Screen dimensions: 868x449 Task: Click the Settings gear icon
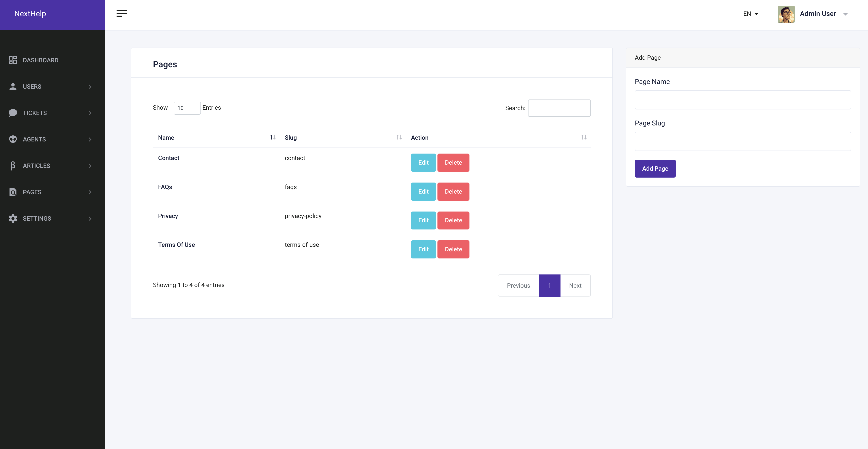[13, 218]
